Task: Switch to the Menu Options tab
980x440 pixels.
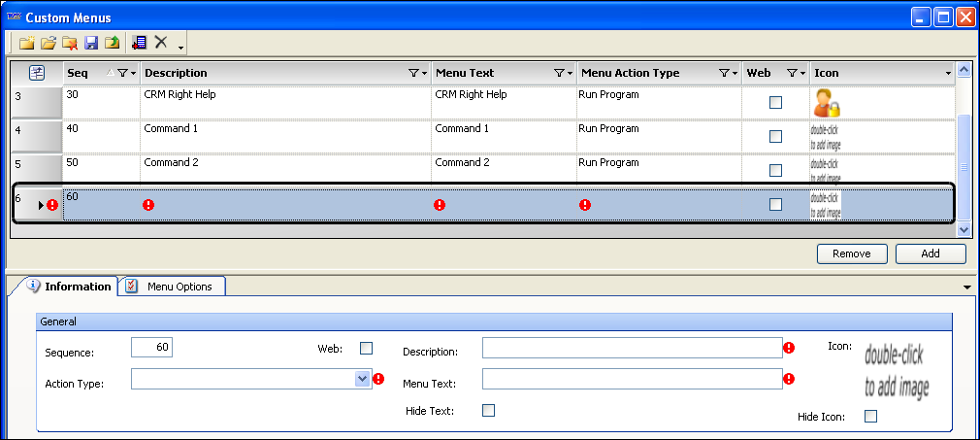Action: [x=172, y=287]
